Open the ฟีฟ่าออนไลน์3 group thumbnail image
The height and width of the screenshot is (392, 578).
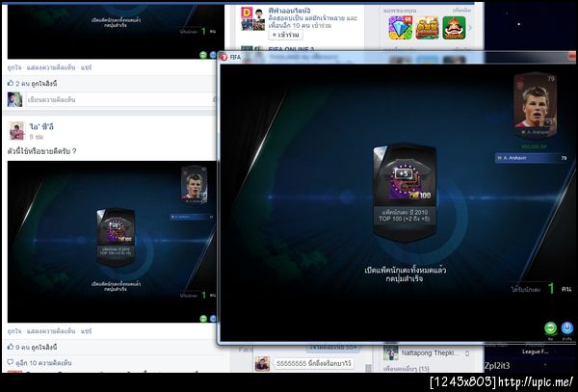(252, 19)
